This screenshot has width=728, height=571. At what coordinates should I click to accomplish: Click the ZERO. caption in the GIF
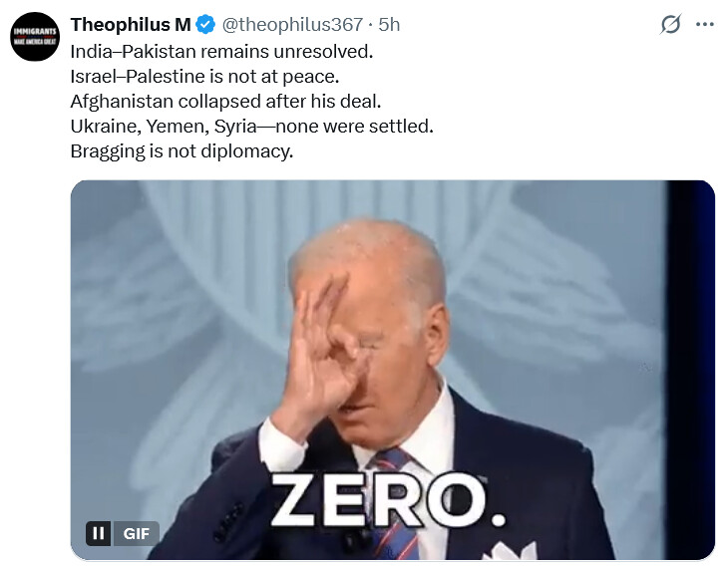click(x=388, y=500)
